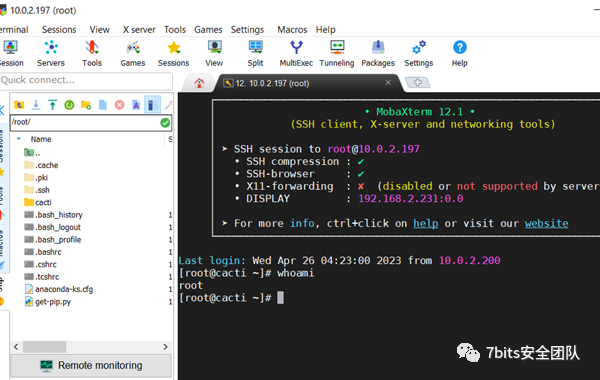The height and width of the screenshot is (380, 600).
Task: Open the Tools toolbar icon
Action: [92, 53]
